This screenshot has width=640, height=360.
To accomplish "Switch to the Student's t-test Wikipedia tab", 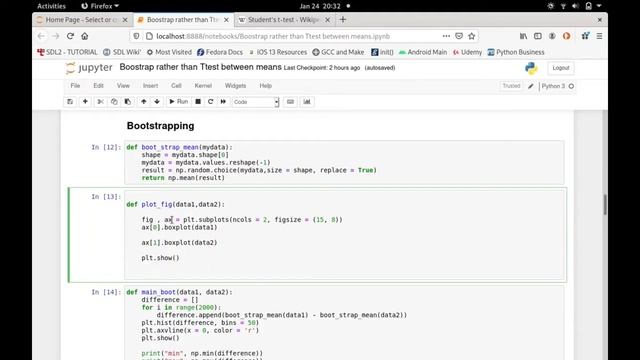I will [x=284, y=20].
